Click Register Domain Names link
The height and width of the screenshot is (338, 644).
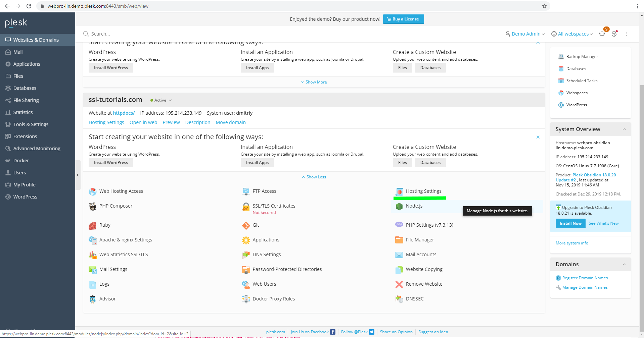[585, 278]
